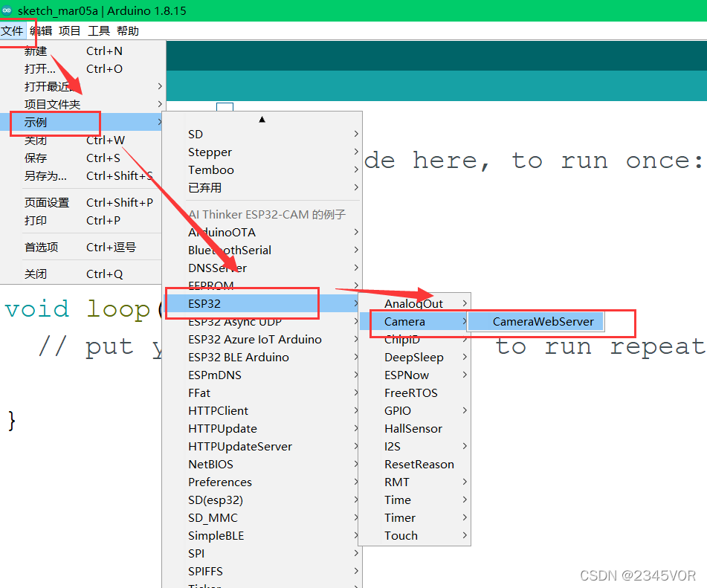
Task: Click the scroll-up triangle in examples list
Action: [x=262, y=120]
